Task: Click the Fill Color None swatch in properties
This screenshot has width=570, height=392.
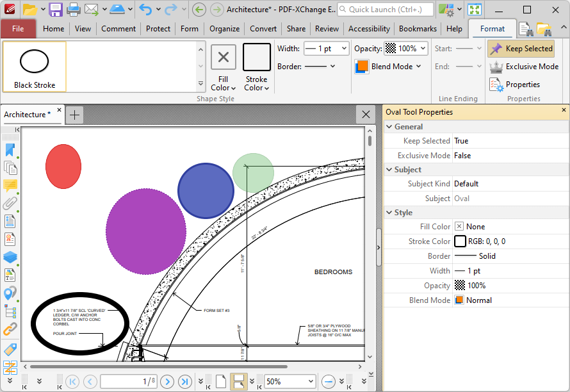Action: 459,226
